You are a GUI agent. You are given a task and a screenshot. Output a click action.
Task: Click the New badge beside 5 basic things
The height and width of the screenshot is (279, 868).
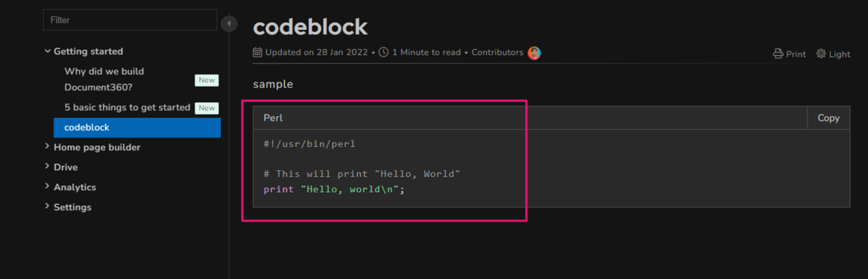(207, 108)
